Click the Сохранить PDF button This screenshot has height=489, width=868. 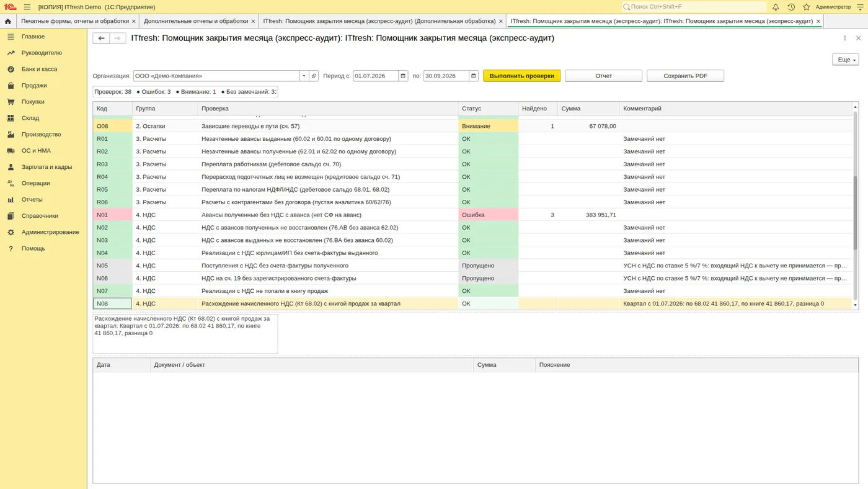tap(685, 76)
